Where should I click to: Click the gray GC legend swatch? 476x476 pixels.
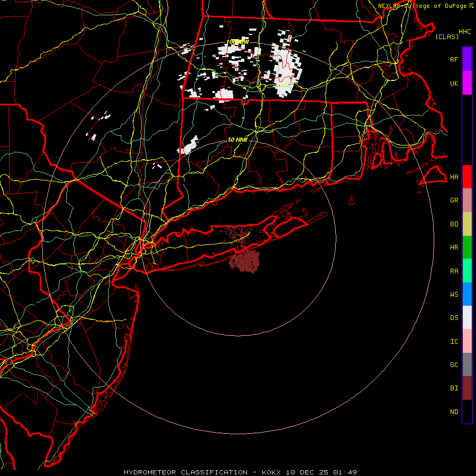pyautogui.click(x=467, y=364)
